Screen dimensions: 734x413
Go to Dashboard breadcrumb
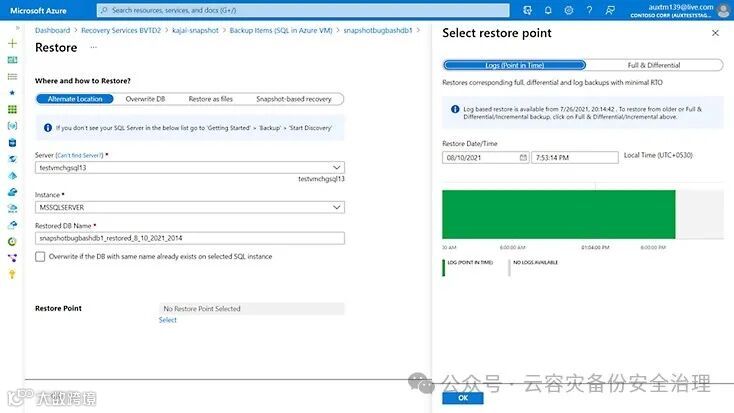tap(52, 30)
